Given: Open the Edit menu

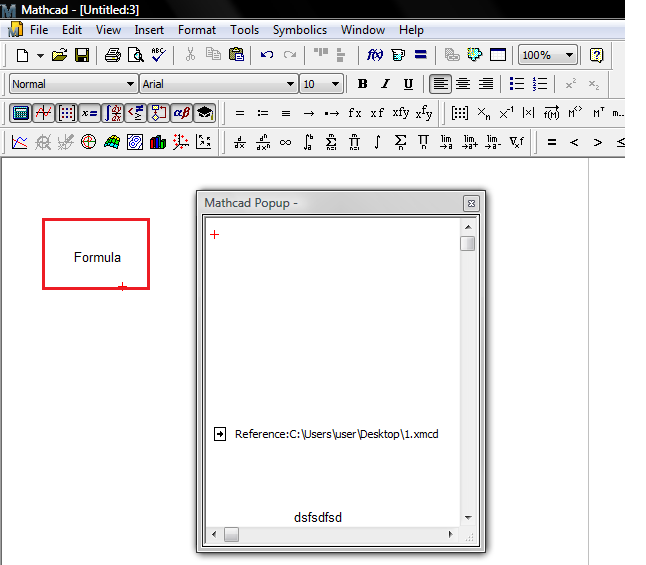Looking at the screenshot, I should (x=72, y=30).
